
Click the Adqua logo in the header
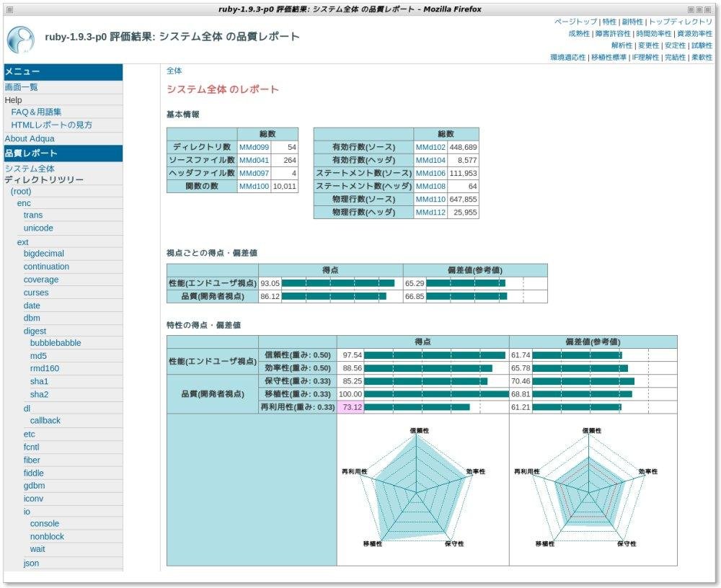pos(21,40)
